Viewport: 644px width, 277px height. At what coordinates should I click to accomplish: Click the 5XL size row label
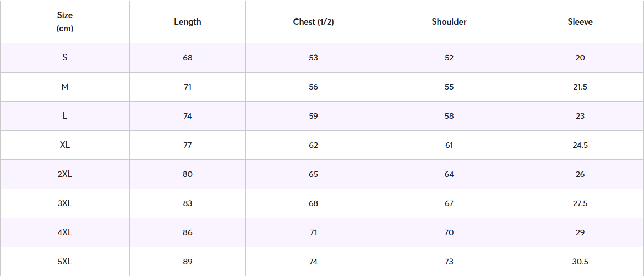[65, 262]
